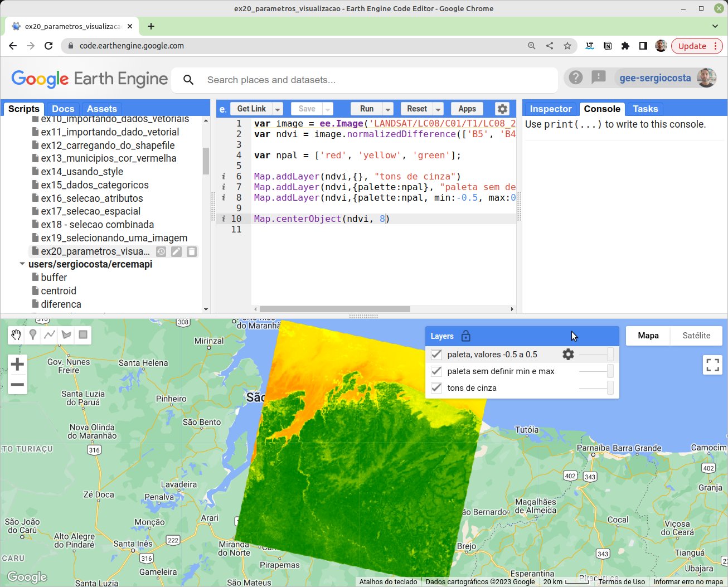728x587 pixels.
Task: Uncheck 'paleta sem definir min e max' layer
Action: (x=436, y=371)
